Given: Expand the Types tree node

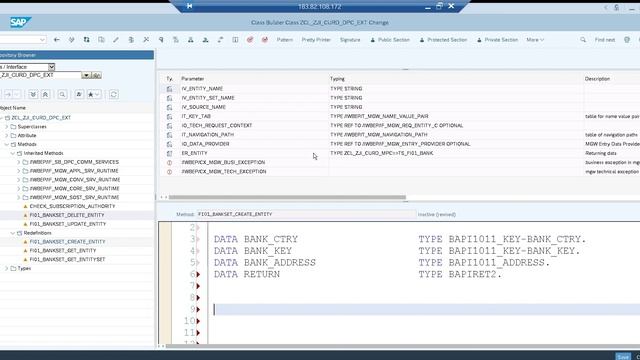Looking at the screenshot, I should (7, 269).
